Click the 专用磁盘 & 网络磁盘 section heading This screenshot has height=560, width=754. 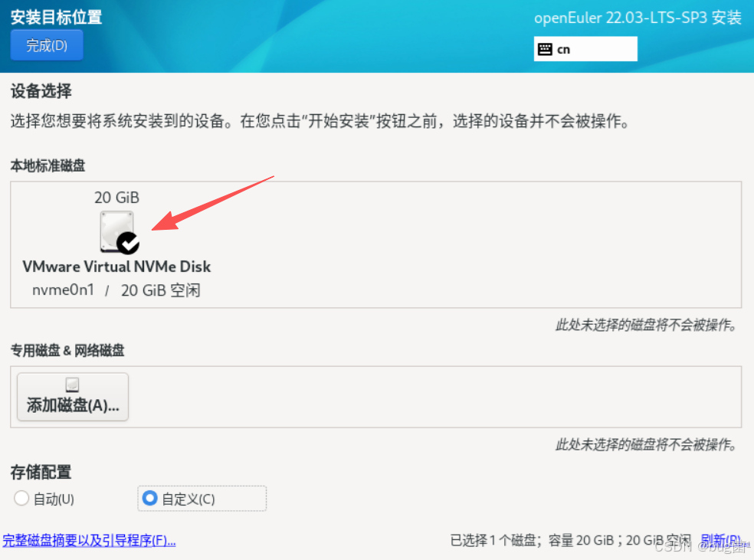(x=67, y=350)
